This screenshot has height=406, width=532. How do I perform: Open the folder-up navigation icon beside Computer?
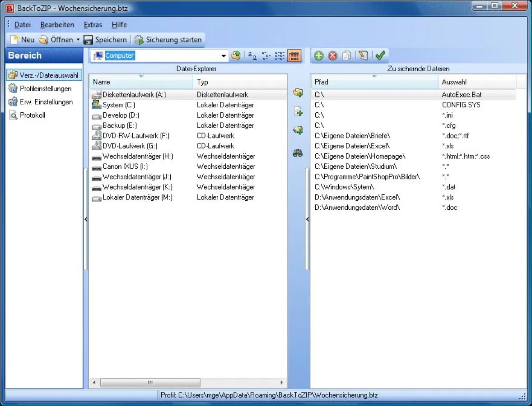[x=235, y=55]
